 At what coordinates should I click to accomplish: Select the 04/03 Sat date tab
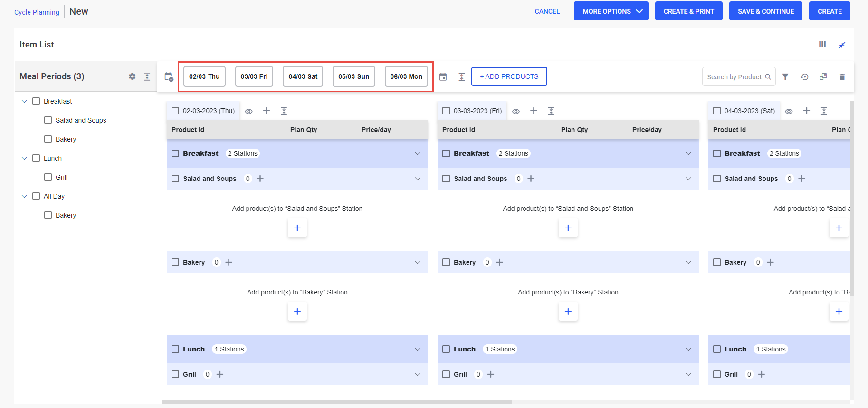[x=303, y=76]
